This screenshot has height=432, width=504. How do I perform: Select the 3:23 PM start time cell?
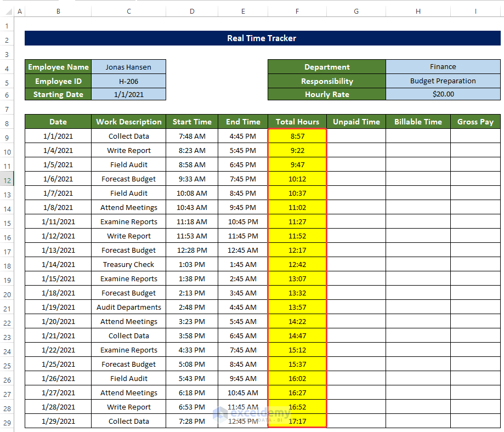(x=192, y=321)
